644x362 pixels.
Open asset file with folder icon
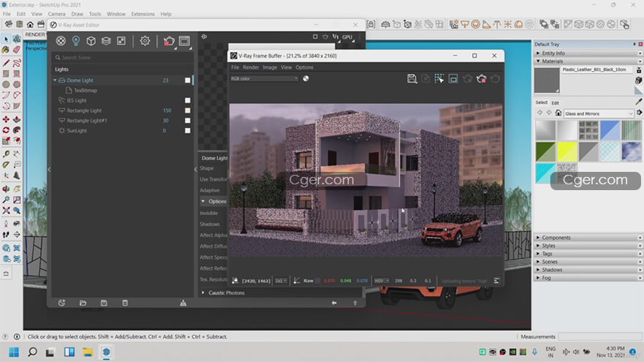[83, 303]
